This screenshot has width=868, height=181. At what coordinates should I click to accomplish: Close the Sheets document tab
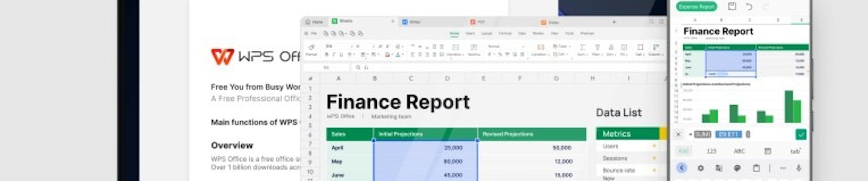click(x=393, y=21)
